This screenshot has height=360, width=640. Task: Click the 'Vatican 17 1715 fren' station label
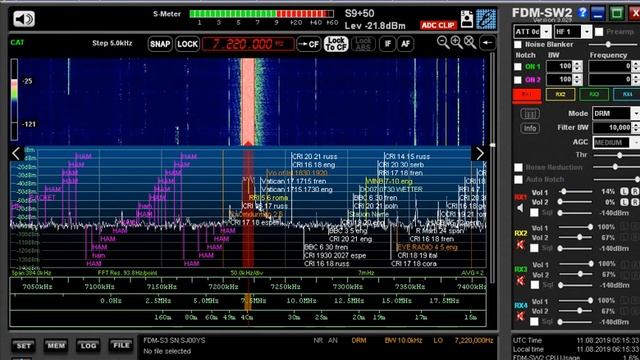(293, 181)
